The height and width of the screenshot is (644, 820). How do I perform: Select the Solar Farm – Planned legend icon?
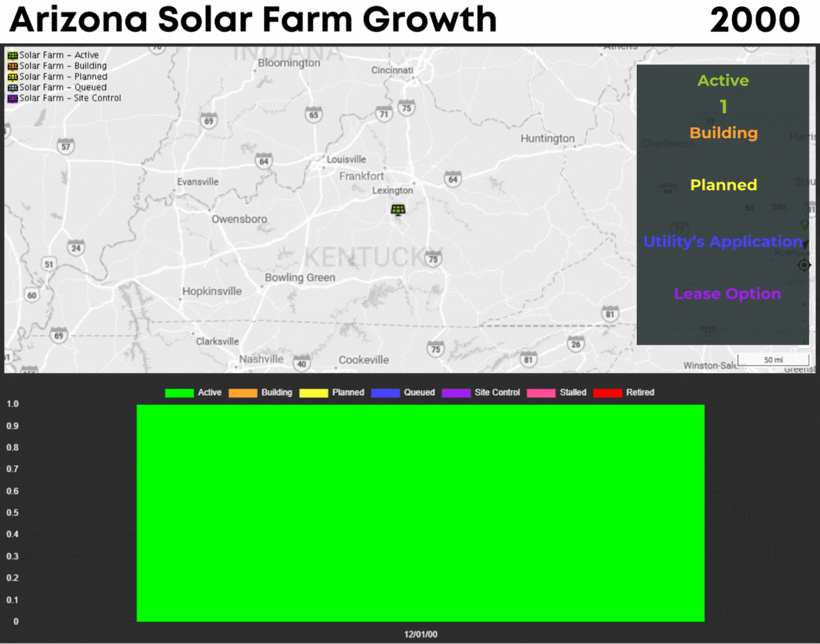coord(12,76)
